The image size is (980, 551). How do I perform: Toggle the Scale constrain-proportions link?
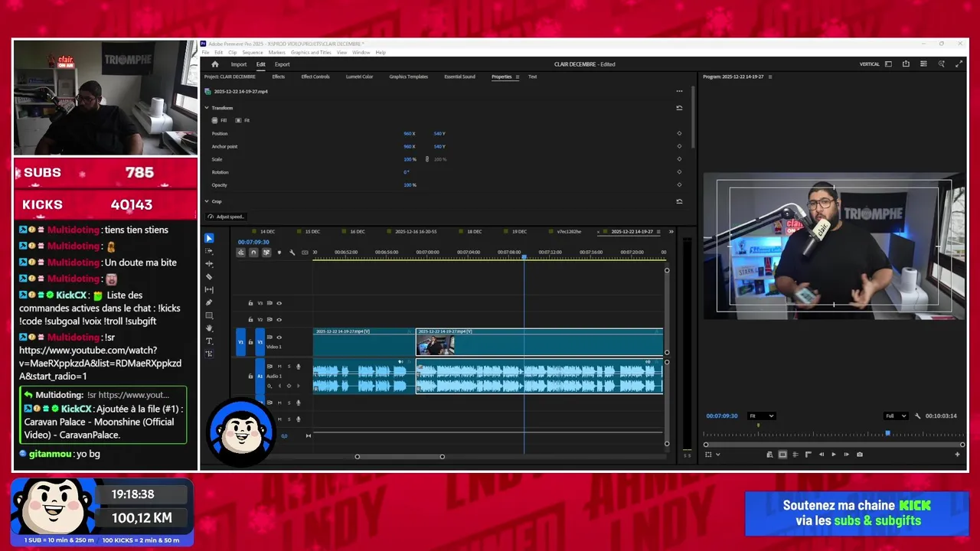tap(427, 159)
